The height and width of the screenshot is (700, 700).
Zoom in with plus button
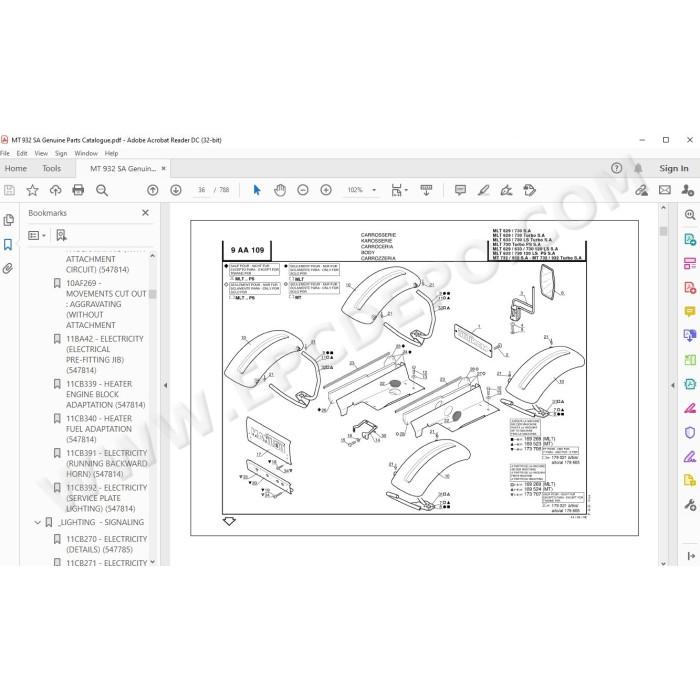click(x=326, y=190)
